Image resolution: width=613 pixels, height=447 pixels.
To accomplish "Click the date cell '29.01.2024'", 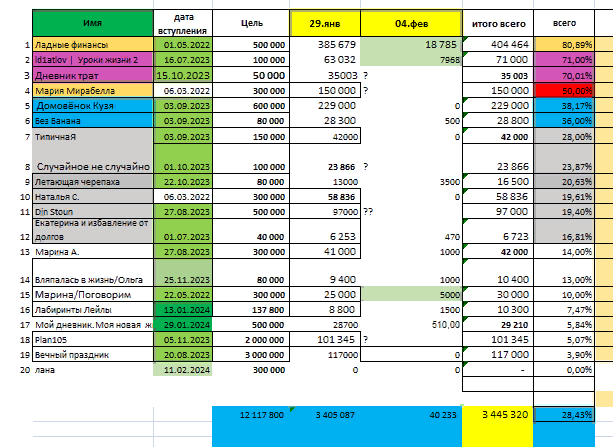I will click(x=183, y=325).
